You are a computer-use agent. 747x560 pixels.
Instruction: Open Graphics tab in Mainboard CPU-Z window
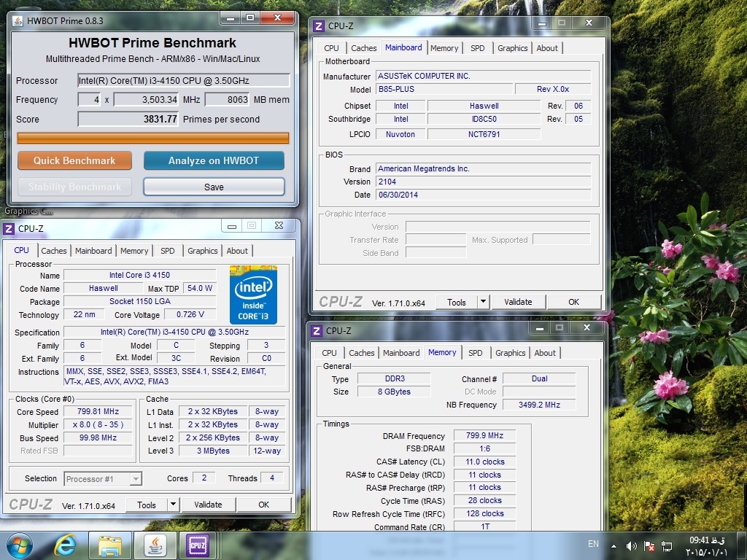coord(513,48)
